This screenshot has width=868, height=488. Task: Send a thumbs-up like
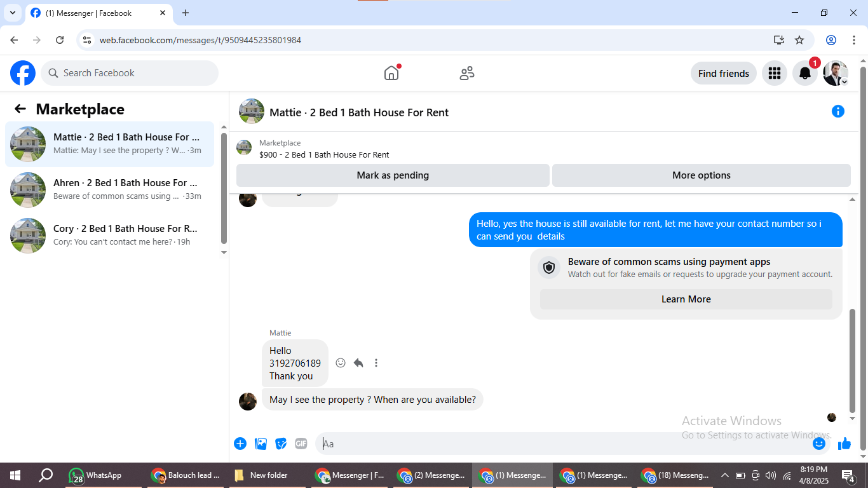click(x=844, y=444)
